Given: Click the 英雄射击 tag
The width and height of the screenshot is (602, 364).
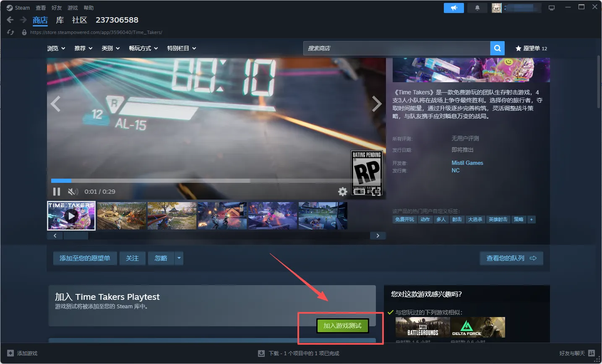Looking at the screenshot, I should tap(498, 219).
